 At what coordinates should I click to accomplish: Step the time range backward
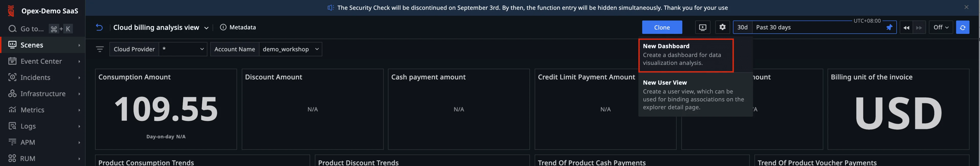click(906, 28)
